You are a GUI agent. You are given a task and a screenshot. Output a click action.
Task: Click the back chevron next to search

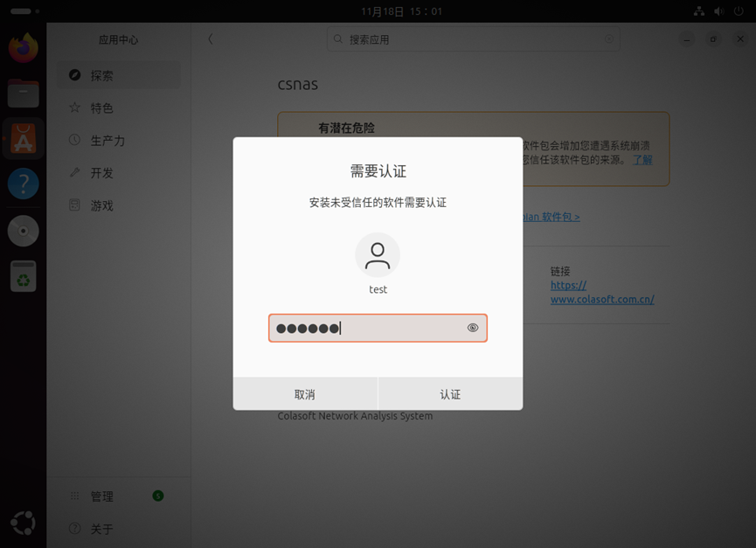coord(210,39)
